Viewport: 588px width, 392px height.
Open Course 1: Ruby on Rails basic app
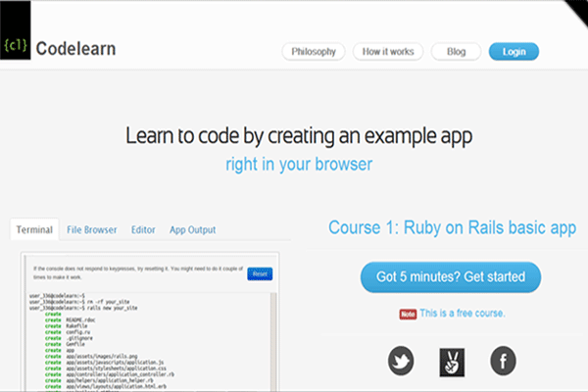pyautogui.click(x=452, y=227)
